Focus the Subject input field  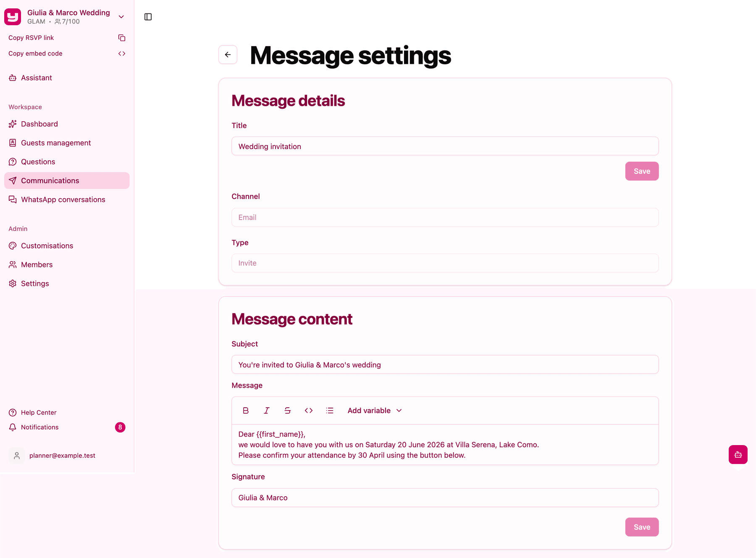pyautogui.click(x=445, y=364)
